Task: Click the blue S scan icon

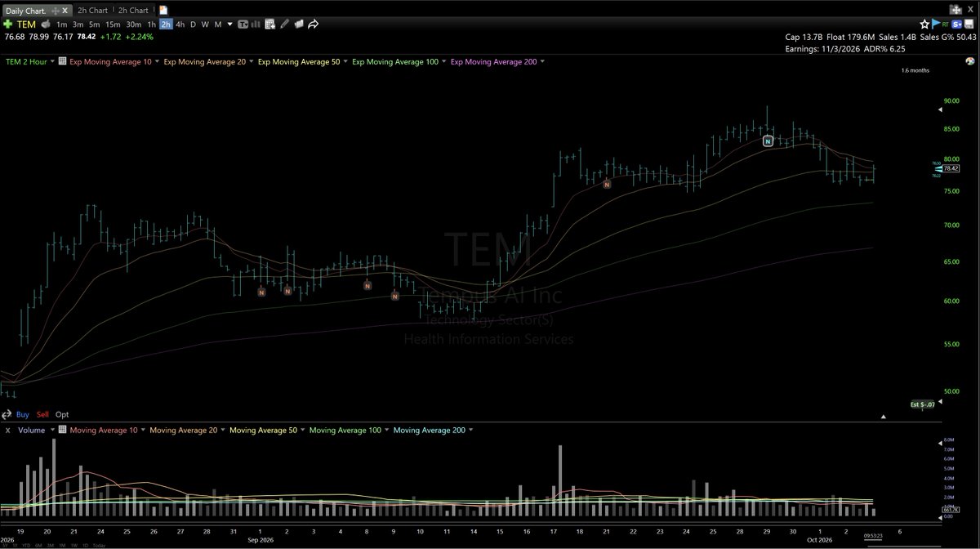Action: pyautogui.click(x=956, y=25)
